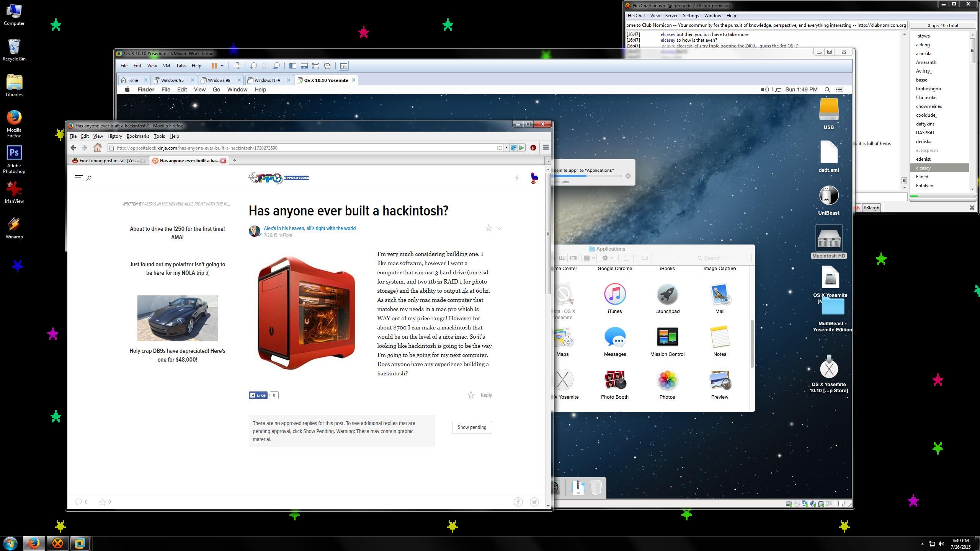The image size is (980, 551).
Task: Switch to the #Blargh channel tab in HexChat
Action: pyautogui.click(x=872, y=208)
